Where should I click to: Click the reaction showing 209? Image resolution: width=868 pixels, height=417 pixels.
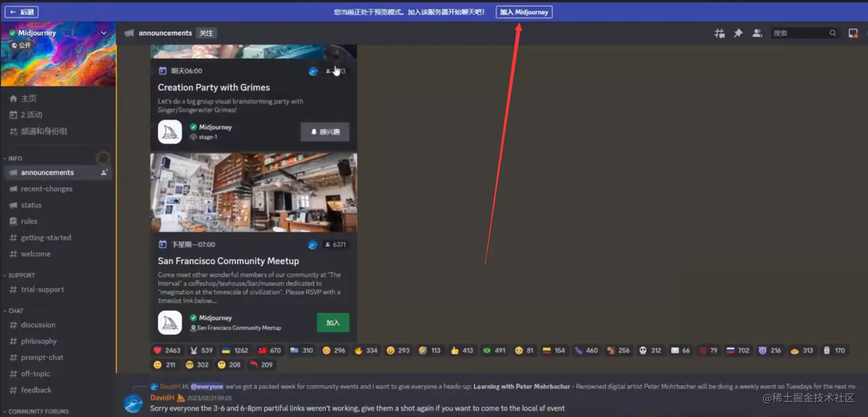pyautogui.click(x=261, y=365)
